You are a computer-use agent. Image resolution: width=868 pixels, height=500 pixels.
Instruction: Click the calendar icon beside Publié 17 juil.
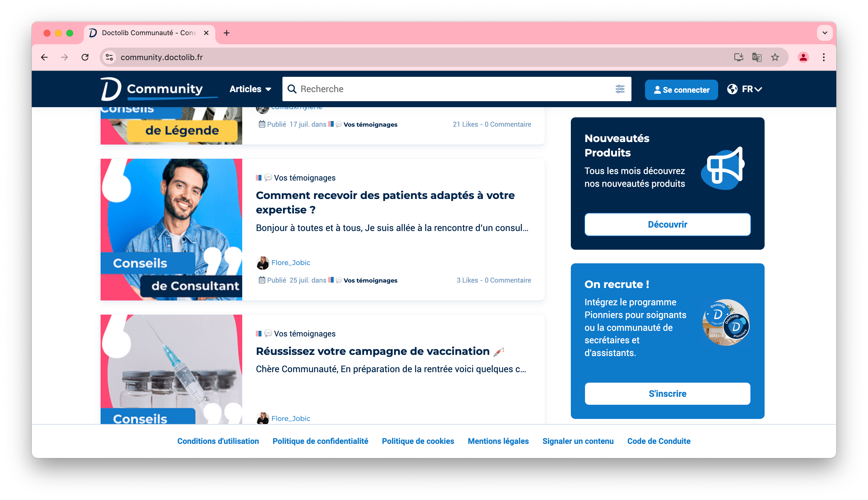261,124
